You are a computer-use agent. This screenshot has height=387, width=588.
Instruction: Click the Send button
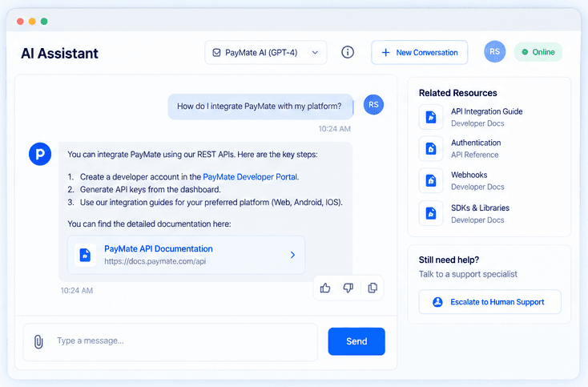tap(356, 341)
